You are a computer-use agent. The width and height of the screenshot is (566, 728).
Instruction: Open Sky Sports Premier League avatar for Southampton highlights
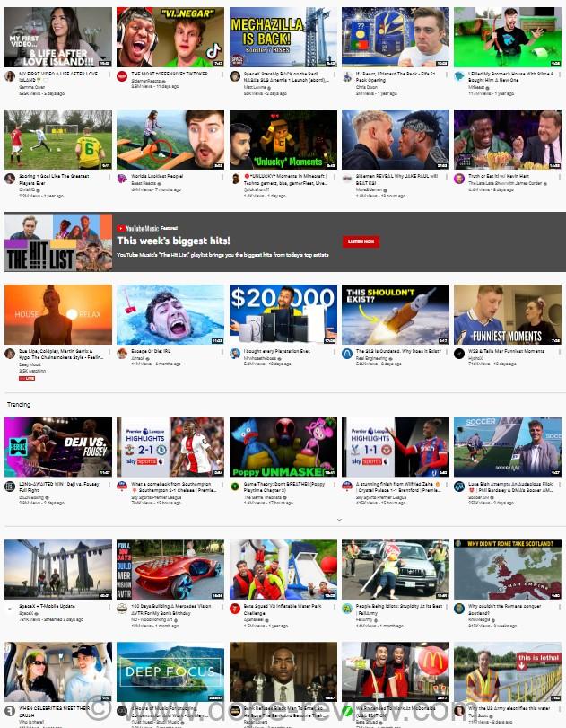coord(122,485)
